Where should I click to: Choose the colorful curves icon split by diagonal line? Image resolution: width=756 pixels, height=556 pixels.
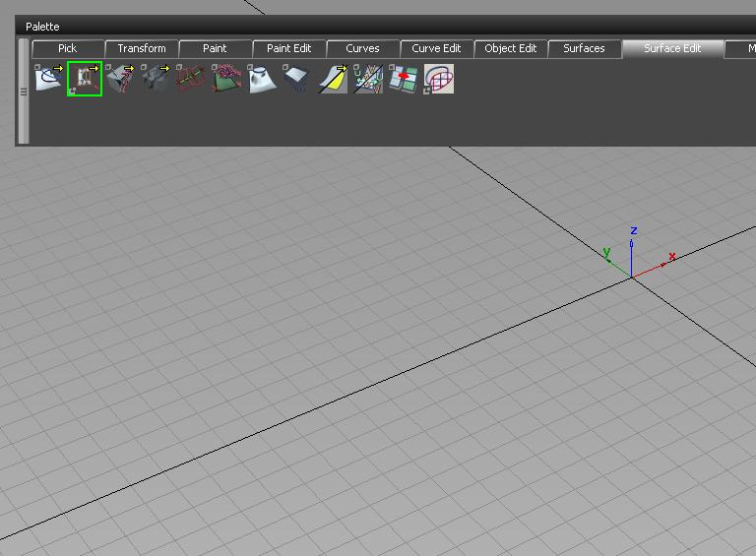coord(368,79)
